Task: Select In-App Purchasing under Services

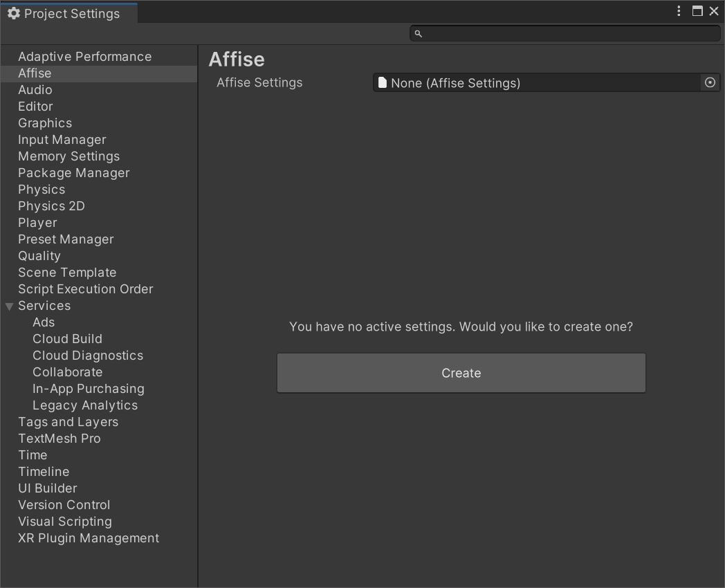Action: tap(88, 388)
